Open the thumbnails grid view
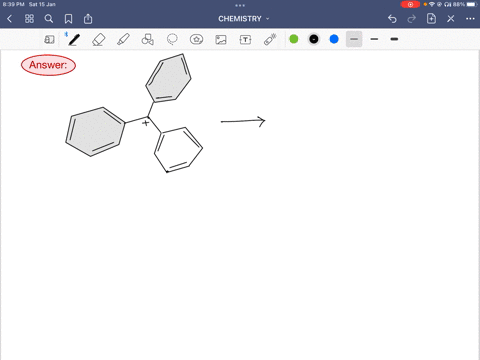 pos(29,19)
